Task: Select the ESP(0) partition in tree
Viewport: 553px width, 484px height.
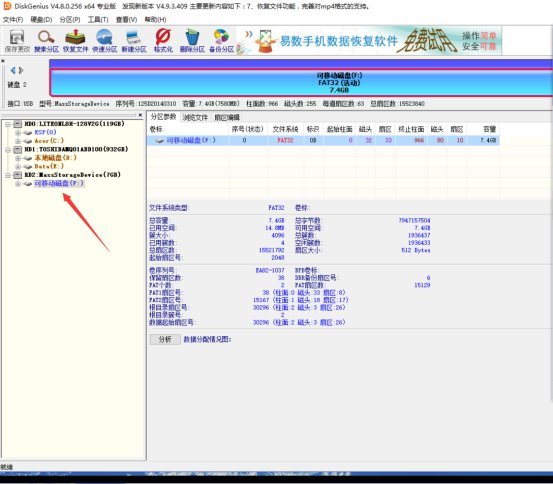Action: pos(45,132)
